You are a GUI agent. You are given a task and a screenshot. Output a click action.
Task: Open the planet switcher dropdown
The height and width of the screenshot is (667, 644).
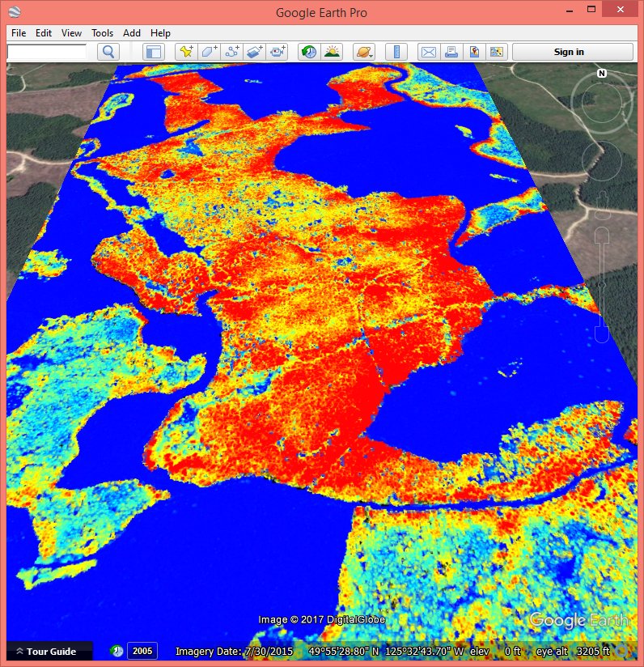tap(363, 52)
